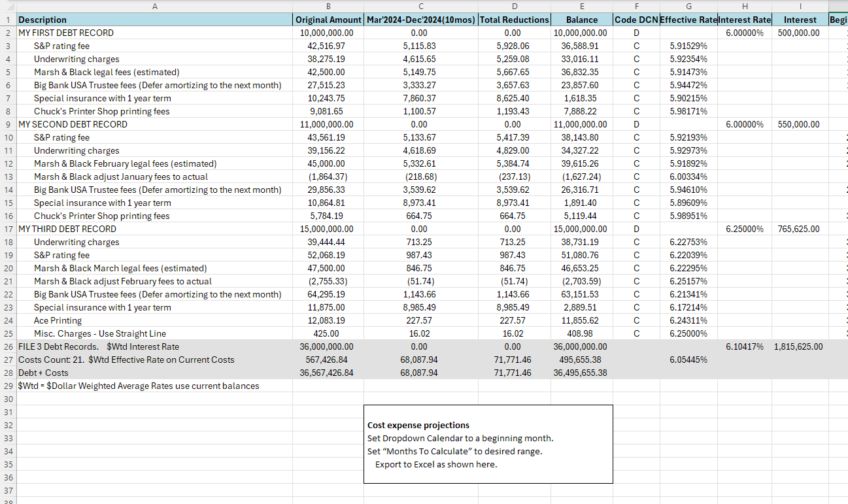
Task: Select 'Marsh & Black legal fees (estimated)' cell
Action: (x=154, y=72)
